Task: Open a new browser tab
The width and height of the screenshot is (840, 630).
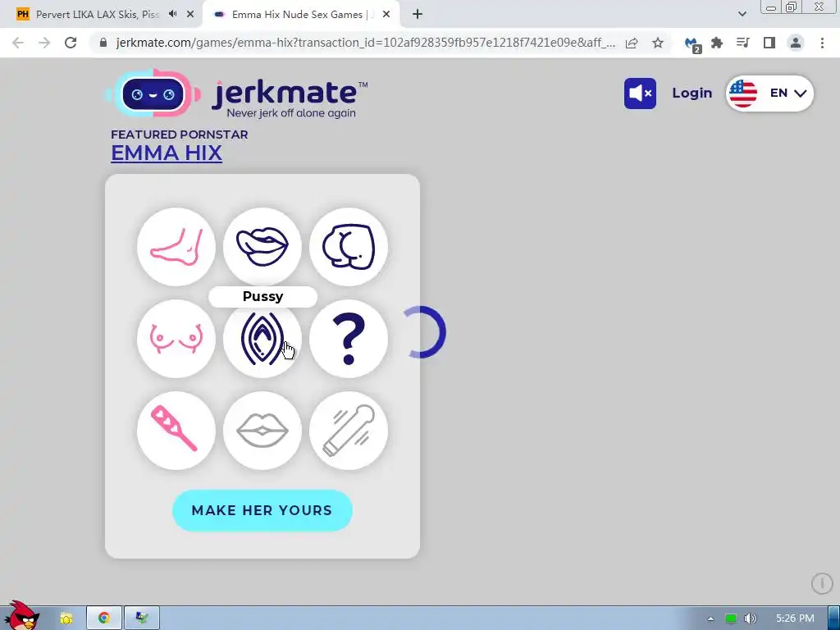Action: pyautogui.click(x=418, y=15)
